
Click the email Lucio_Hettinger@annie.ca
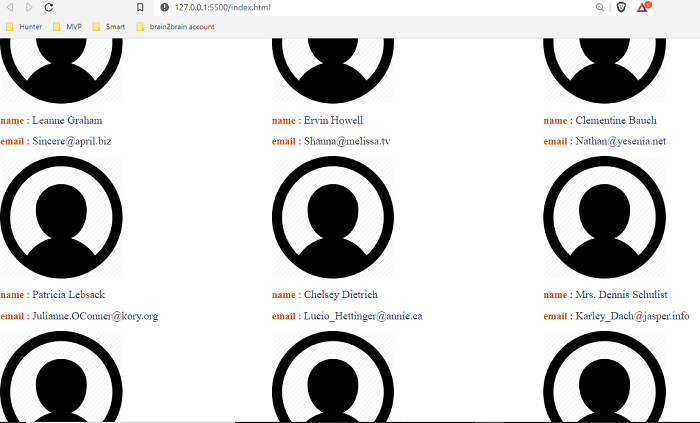363,316
